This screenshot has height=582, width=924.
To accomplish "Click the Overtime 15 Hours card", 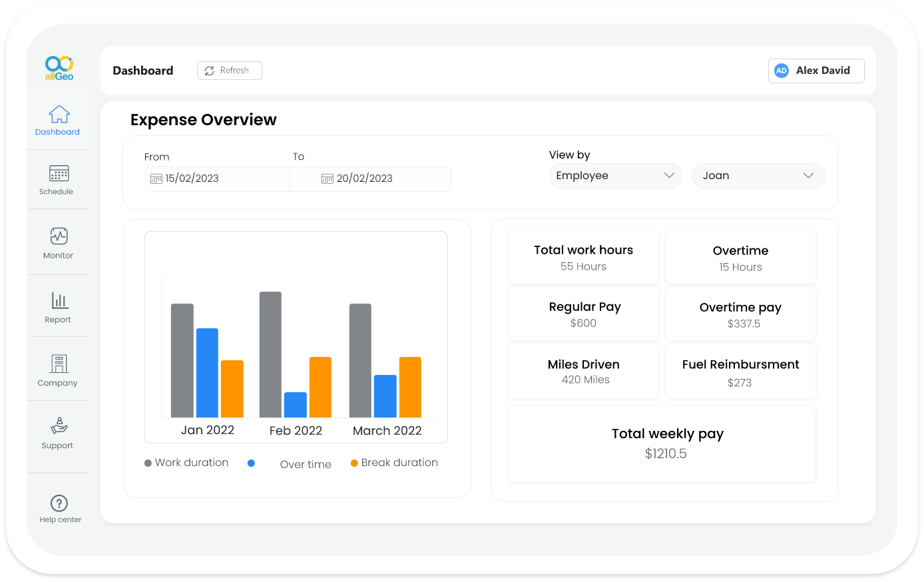I will [741, 257].
